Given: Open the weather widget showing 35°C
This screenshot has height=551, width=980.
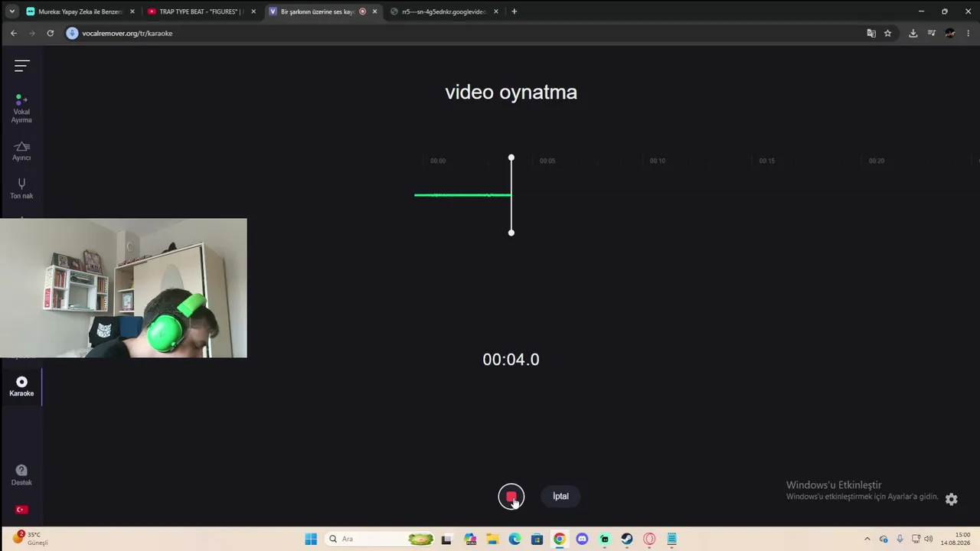Looking at the screenshot, I should pyautogui.click(x=31, y=539).
